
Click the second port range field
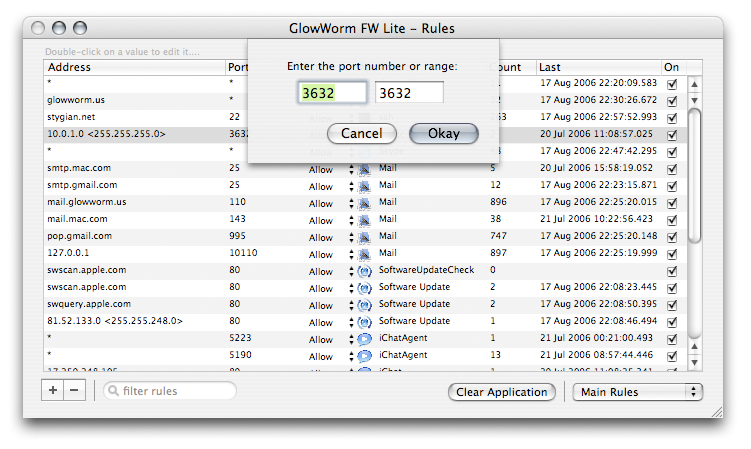coord(409,92)
